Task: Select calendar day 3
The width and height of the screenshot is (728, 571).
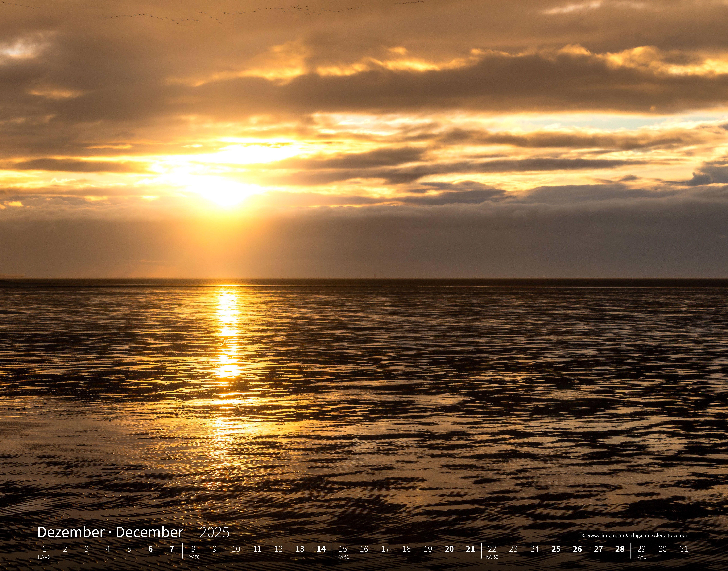Action: (87, 549)
